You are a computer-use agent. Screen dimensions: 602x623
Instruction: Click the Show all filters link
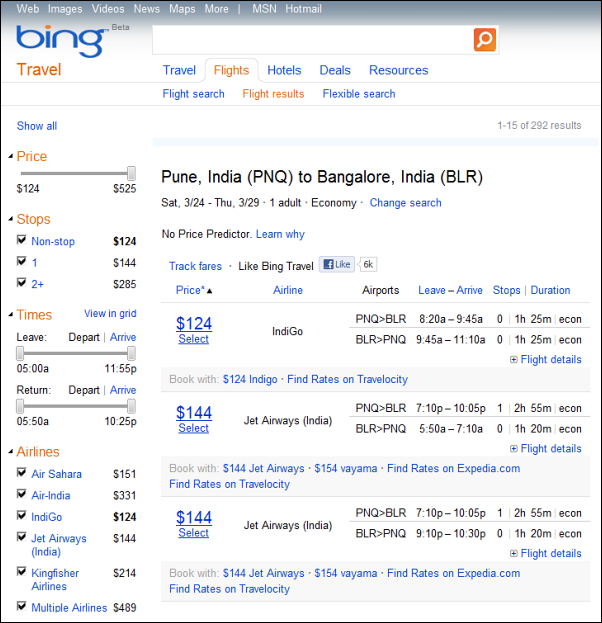pos(37,126)
